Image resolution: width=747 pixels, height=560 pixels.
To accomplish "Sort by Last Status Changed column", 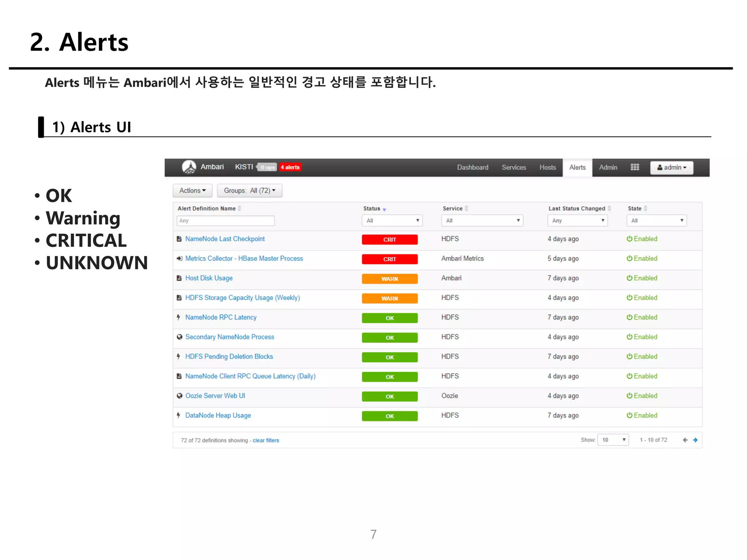I will (x=609, y=209).
